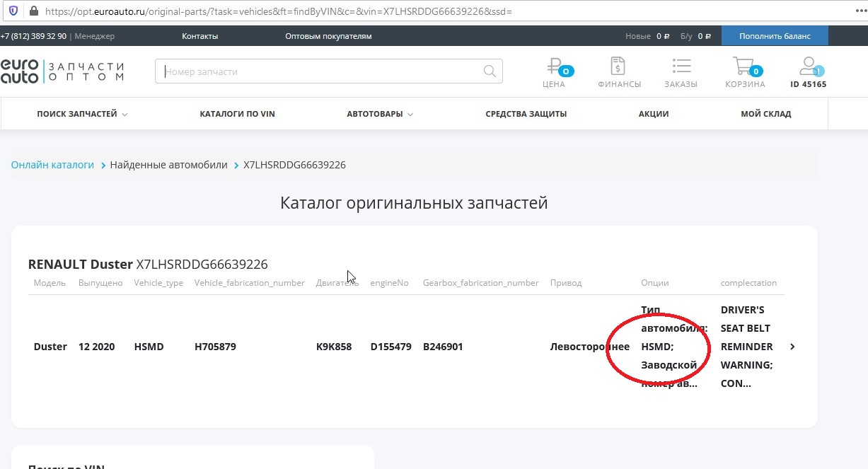Image resolution: width=868 pixels, height=469 pixels.
Task: Open the ФИНАНСЫ document icon
Action: coord(619,72)
